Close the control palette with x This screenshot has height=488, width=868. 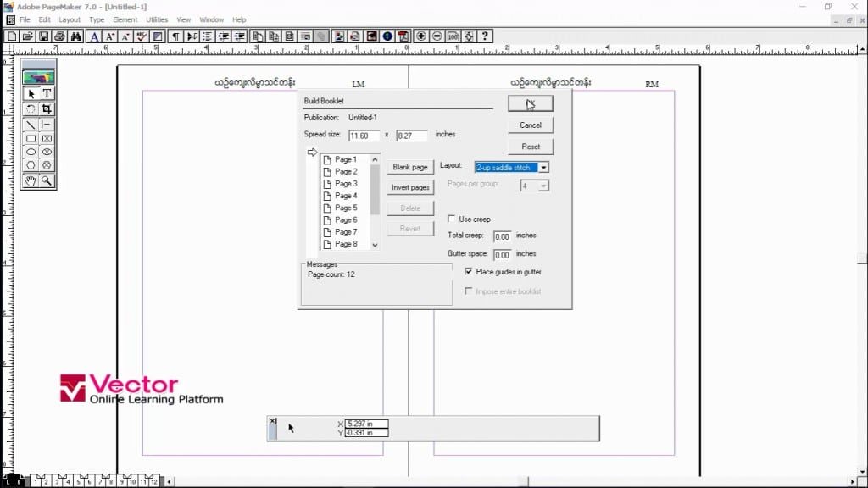(272, 422)
